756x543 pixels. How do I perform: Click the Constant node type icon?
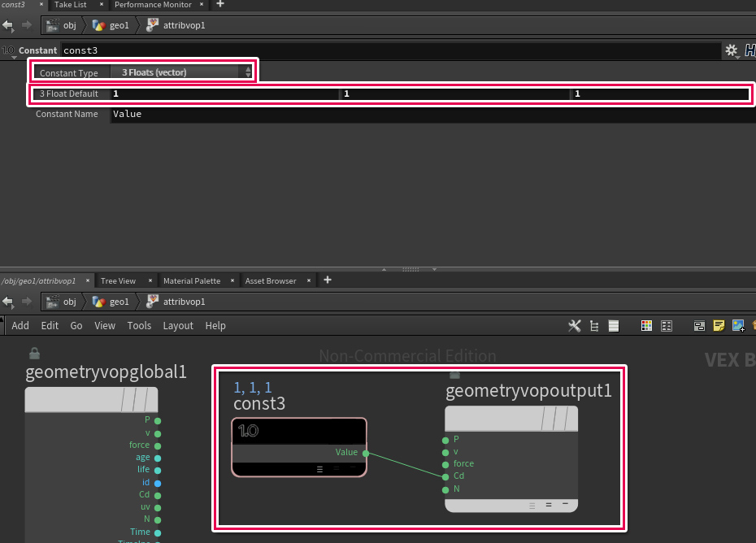[x=9, y=50]
